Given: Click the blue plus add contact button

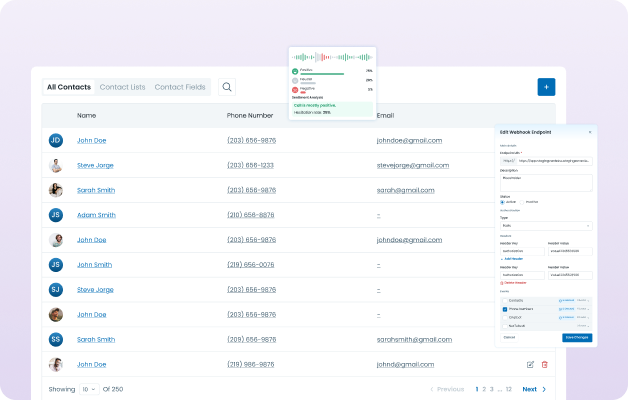Looking at the screenshot, I should (x=546, y=87).
